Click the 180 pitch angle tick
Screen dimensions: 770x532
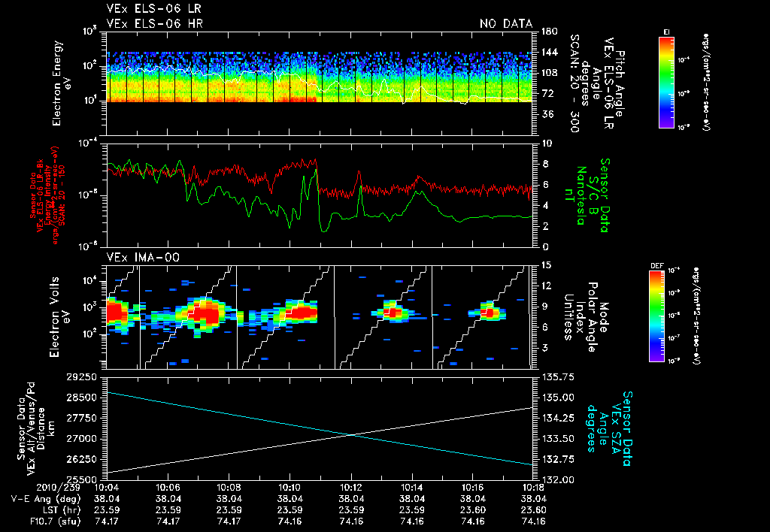pyautogui.click(x=550, y=32)
